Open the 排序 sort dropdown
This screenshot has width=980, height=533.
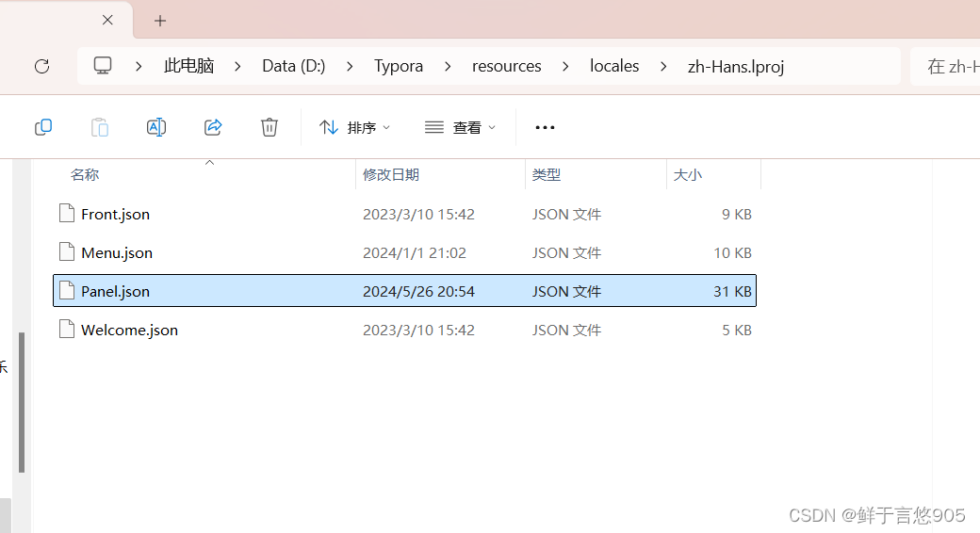click(354, 127)
